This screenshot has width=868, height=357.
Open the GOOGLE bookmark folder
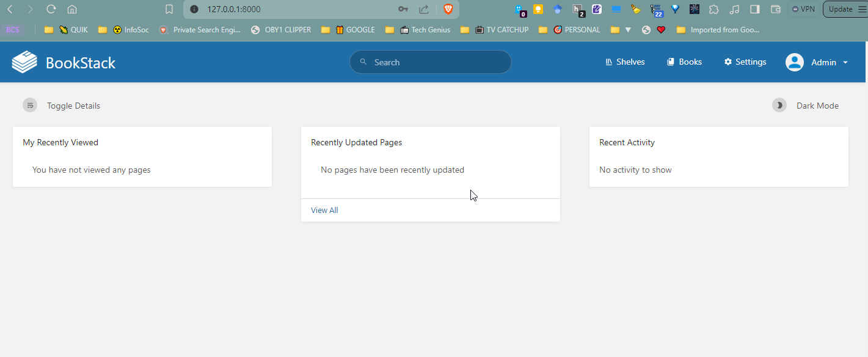[355, 29]
